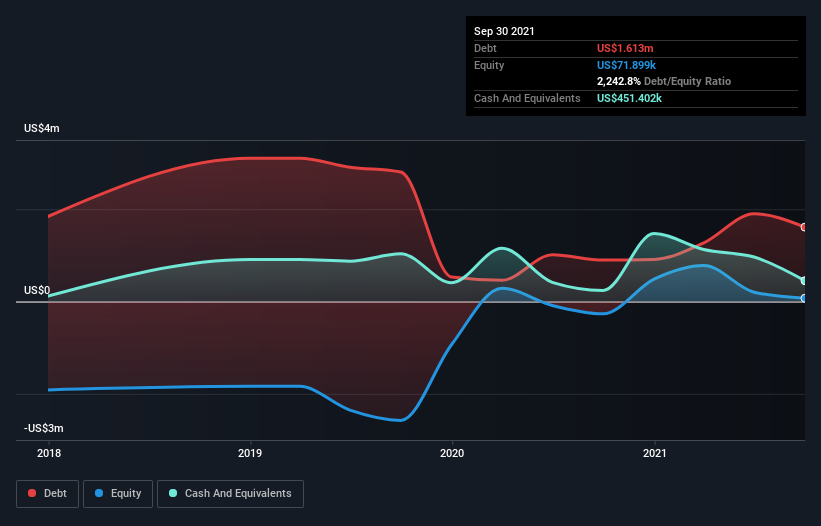The height and width of the screenshot is (526, 821).
Task: Click the blue Equity end-point marker
Action: [x=804, y=298]
